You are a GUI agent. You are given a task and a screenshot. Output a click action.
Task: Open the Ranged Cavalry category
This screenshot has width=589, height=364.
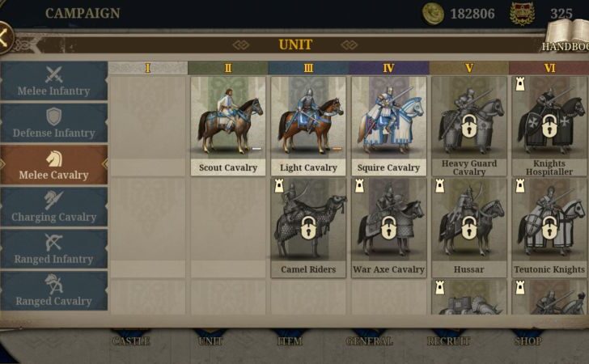[x=53, y=291]
